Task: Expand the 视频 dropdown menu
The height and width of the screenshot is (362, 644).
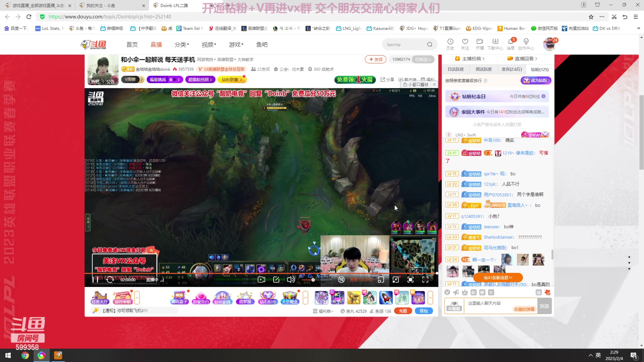Action: click(209, 45)
